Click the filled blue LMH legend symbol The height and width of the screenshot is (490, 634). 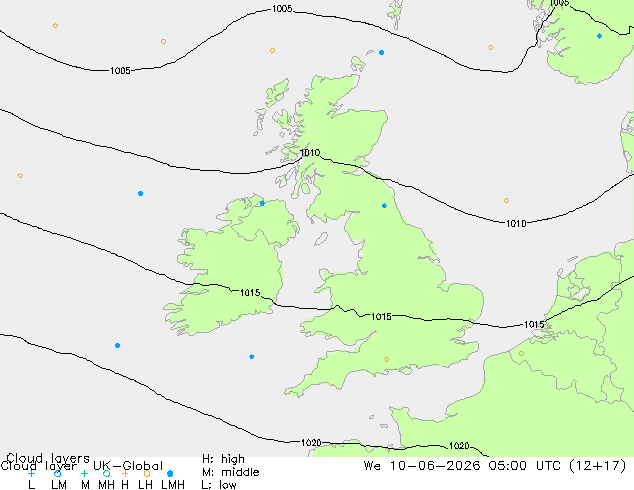pos(170,473)
